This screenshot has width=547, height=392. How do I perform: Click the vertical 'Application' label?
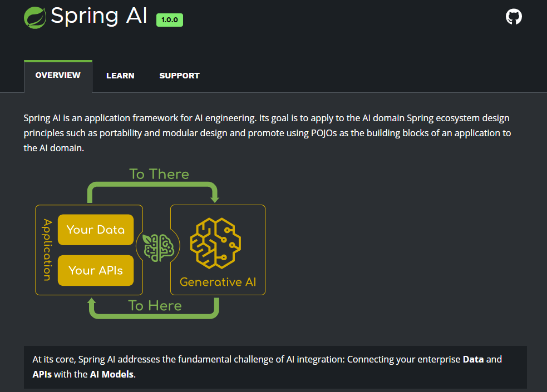(x=47, y=250)
